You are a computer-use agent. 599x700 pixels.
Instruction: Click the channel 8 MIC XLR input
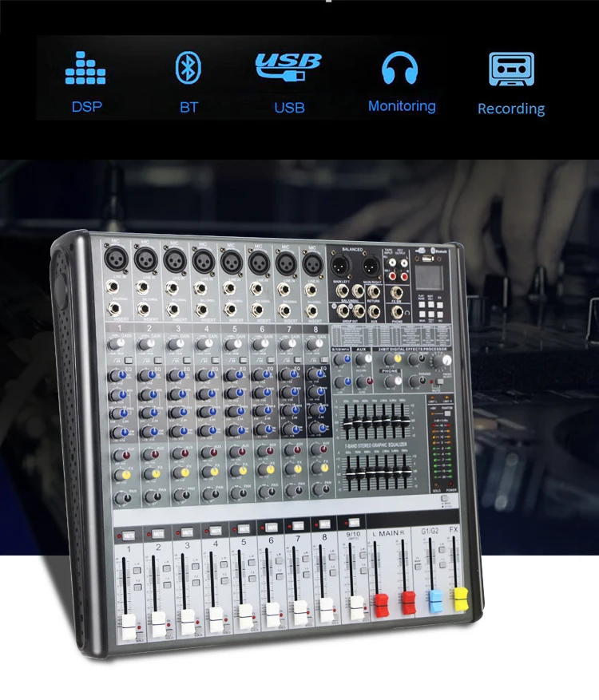[313, 263]
